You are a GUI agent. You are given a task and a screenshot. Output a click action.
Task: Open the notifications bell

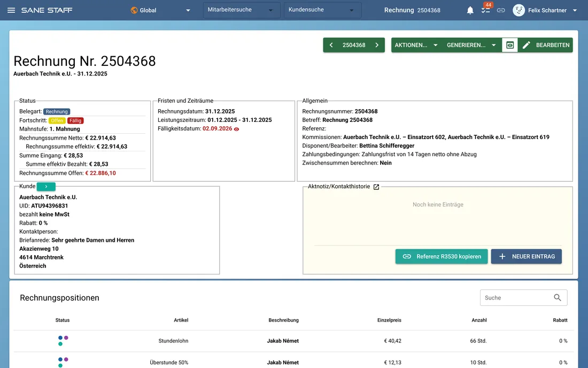click(470, 10)
